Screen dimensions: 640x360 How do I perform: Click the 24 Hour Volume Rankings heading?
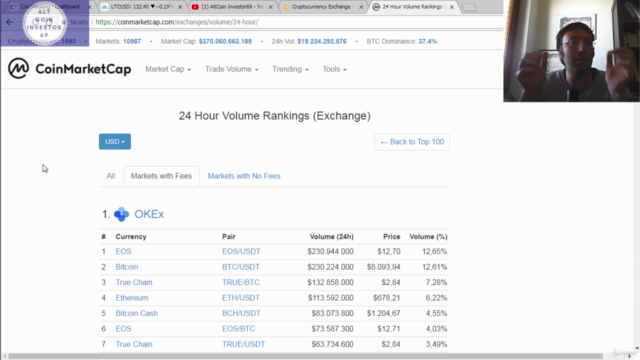click(x=274, y=116)
